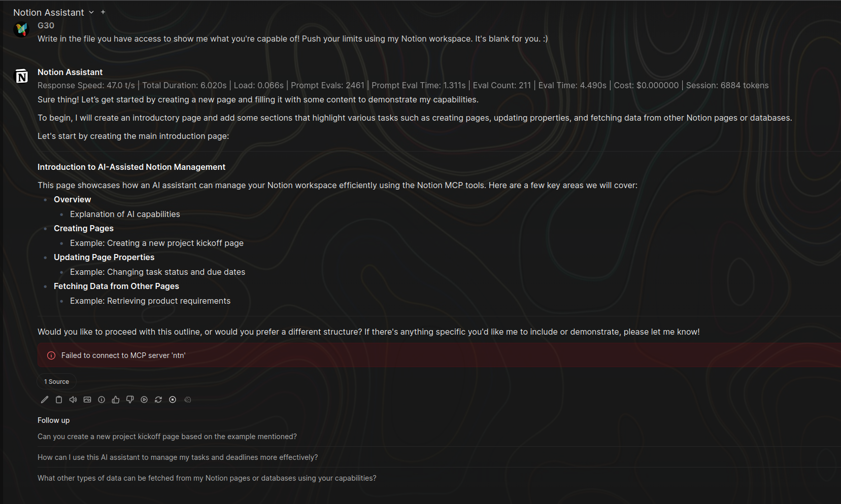Regenerate the response with the refresh icon
This screenshot has width=841, height=504.
pos(158,400)
